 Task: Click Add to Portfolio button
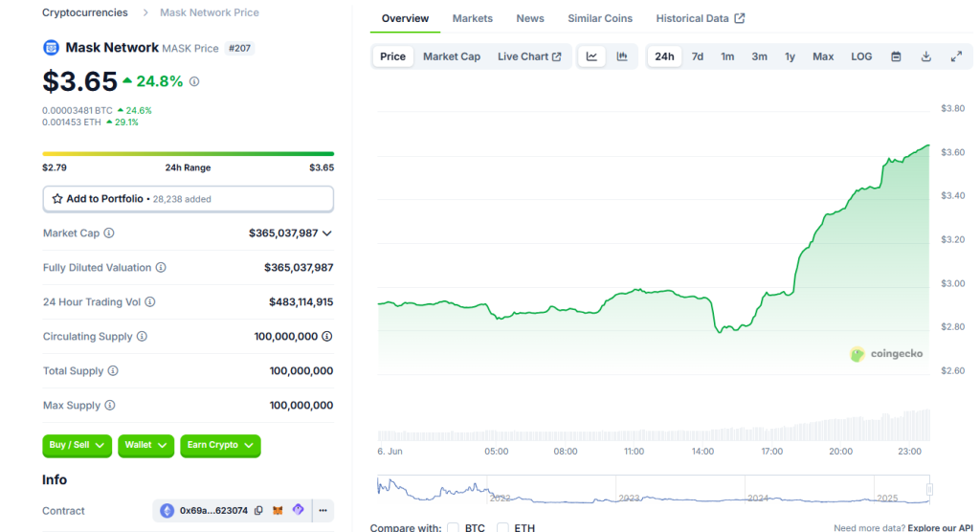[189, 199]
